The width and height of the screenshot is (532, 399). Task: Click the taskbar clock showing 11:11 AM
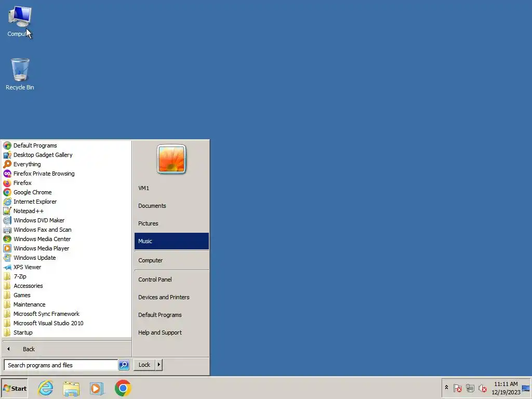point(506,388)
